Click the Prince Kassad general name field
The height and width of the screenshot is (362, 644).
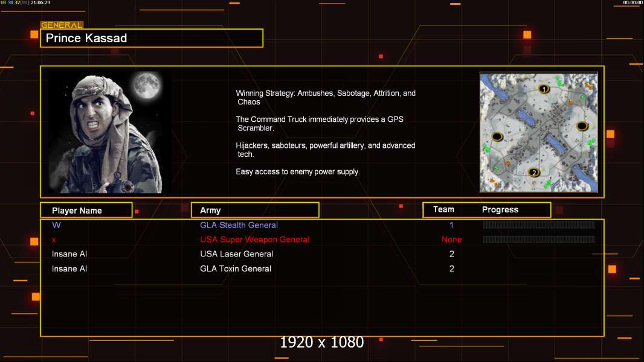pyautogui.click(x=152, y=38)
